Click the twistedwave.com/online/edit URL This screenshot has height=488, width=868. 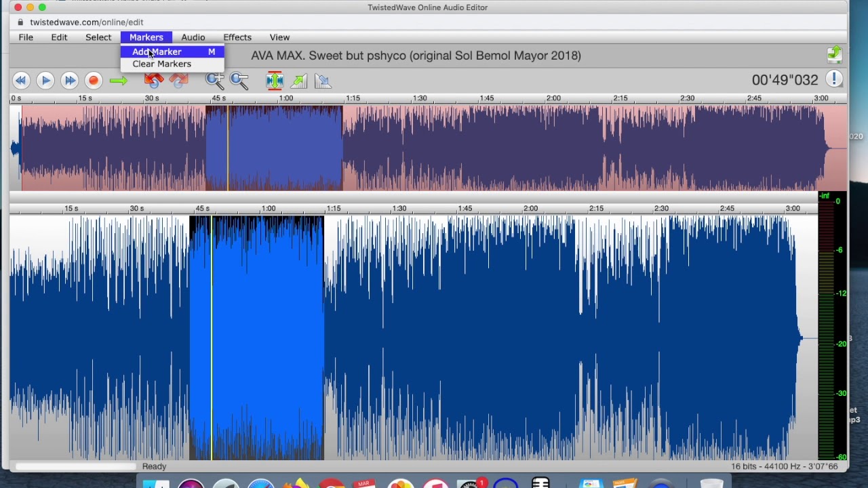pyautogui.click(x=86, y=22)
